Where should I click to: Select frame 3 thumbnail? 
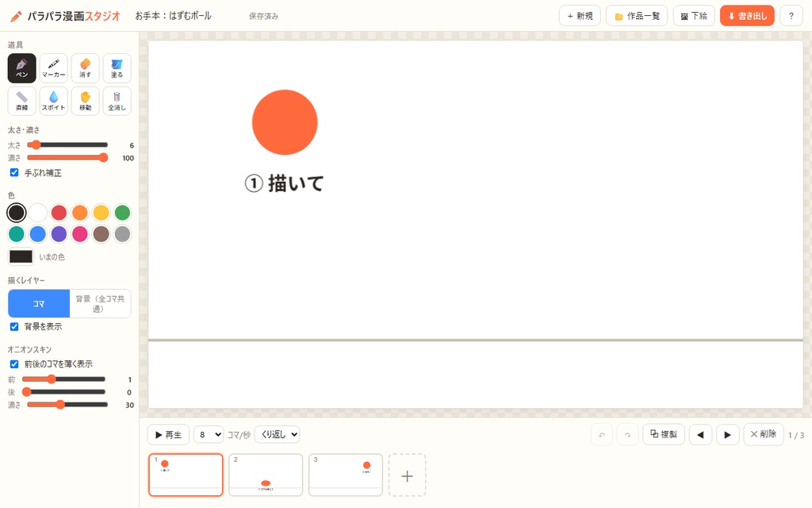pyautogui.click(x=346, y=475)
